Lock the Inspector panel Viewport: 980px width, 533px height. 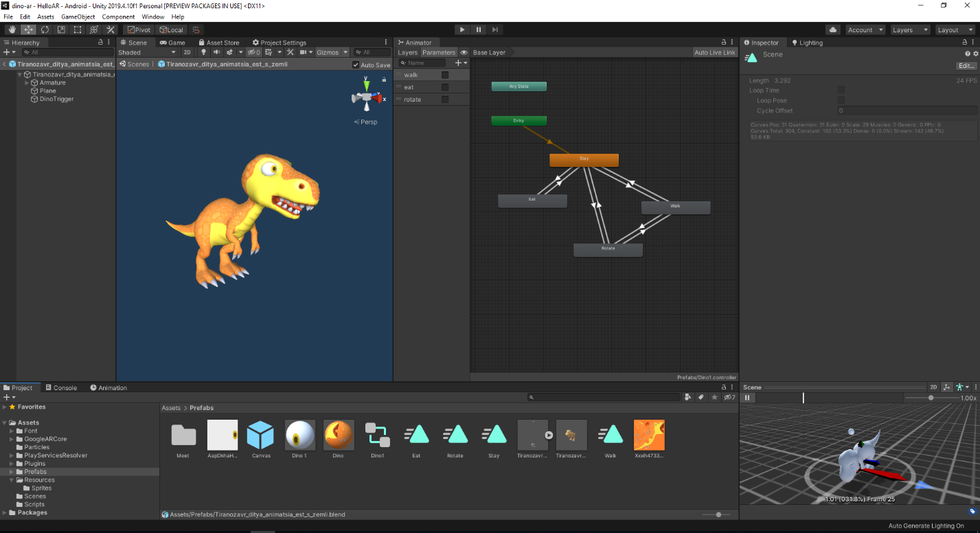[965, 43]
